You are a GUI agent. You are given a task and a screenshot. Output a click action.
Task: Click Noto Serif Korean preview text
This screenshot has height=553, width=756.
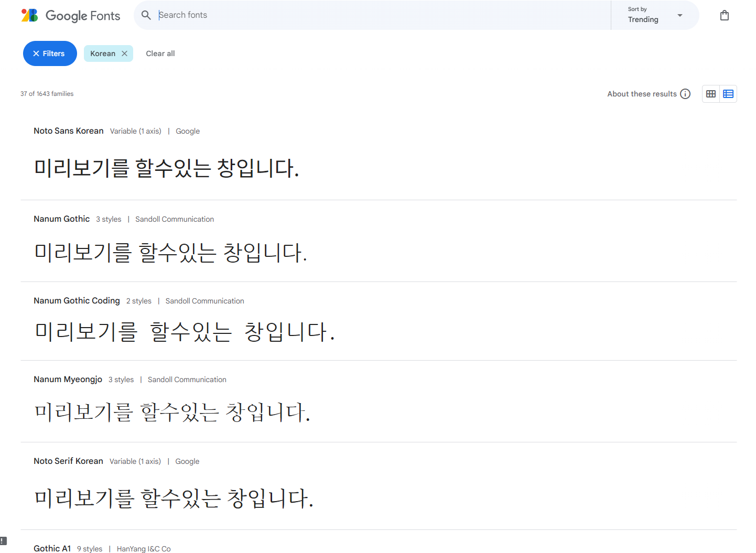click(174, 498)
